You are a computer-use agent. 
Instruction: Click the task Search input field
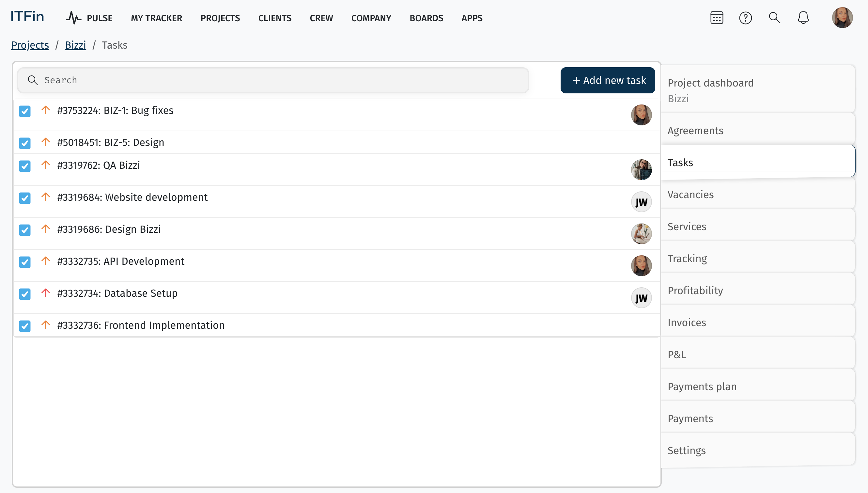[273, 80]
